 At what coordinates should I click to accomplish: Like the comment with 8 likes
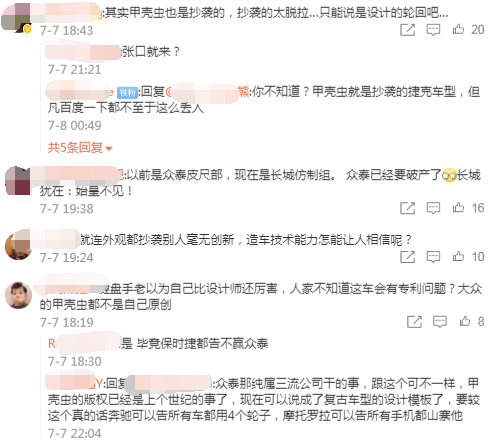coord(472,322)
